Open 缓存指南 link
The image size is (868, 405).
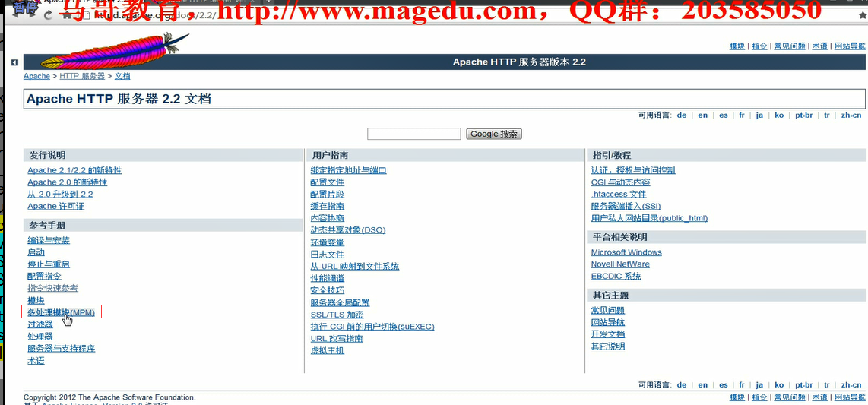coord(327,207)
